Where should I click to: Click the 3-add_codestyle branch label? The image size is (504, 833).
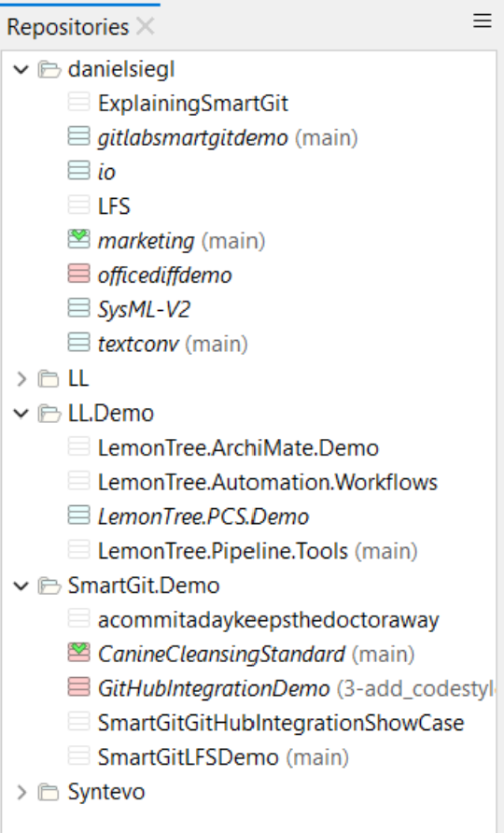416,688
